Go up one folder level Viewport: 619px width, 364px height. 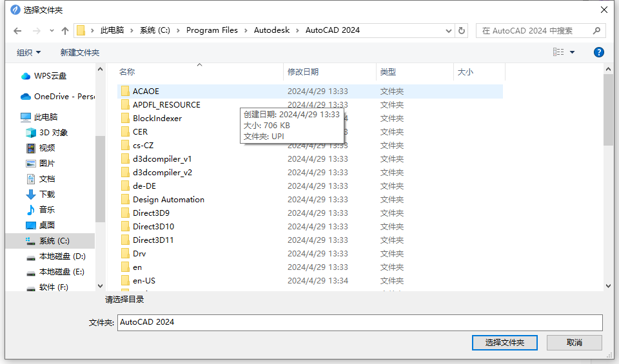coord(64,30)
